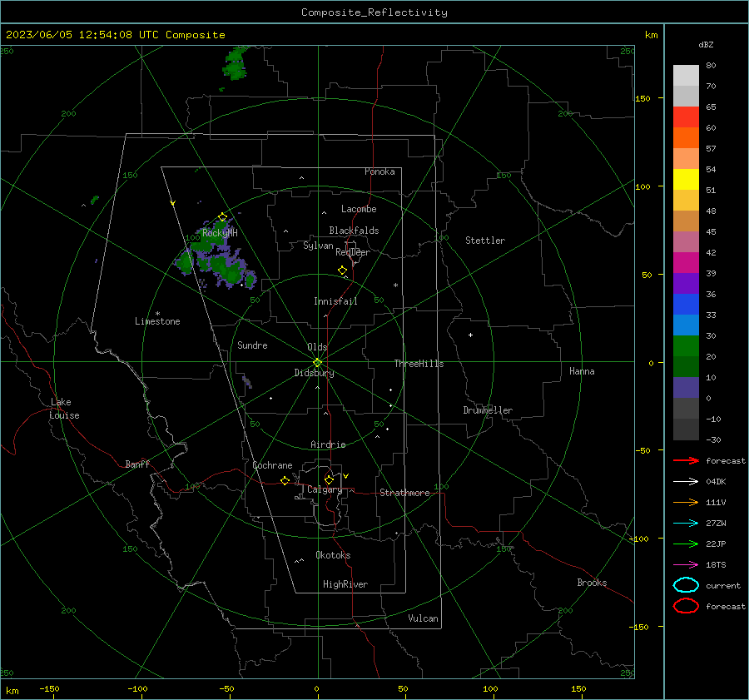Click the Strathmore label

coord(404,493)
